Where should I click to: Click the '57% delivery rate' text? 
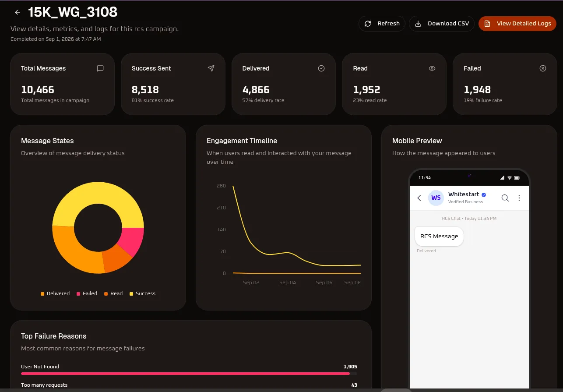click(x=264, y=100)
